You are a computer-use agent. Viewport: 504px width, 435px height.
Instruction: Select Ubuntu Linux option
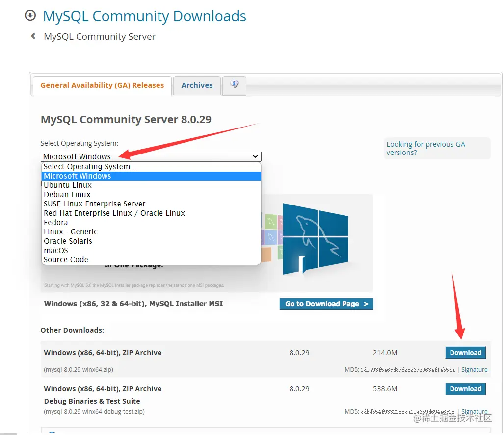click(x=151, y=185)
